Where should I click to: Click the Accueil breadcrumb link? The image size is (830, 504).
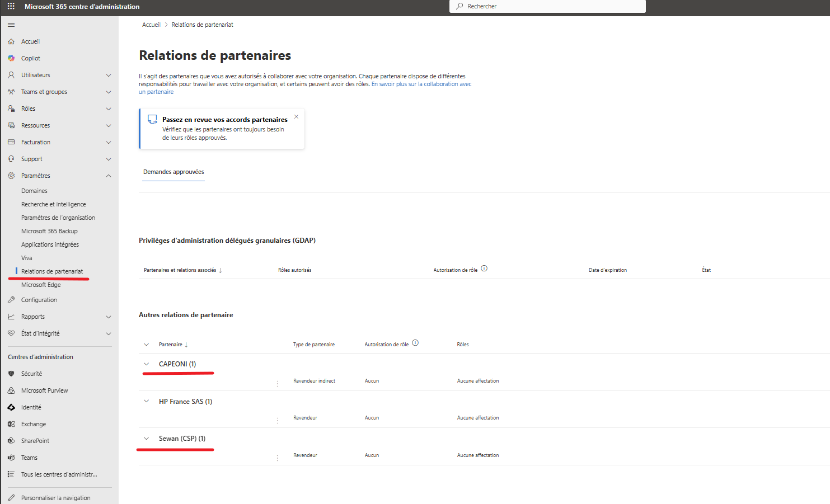coord(151,25)
